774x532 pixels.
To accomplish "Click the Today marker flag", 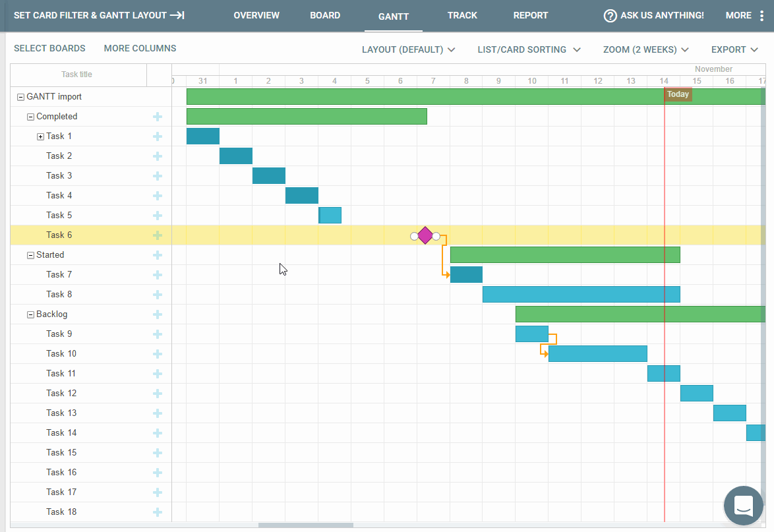I will [x=678, y=94].
